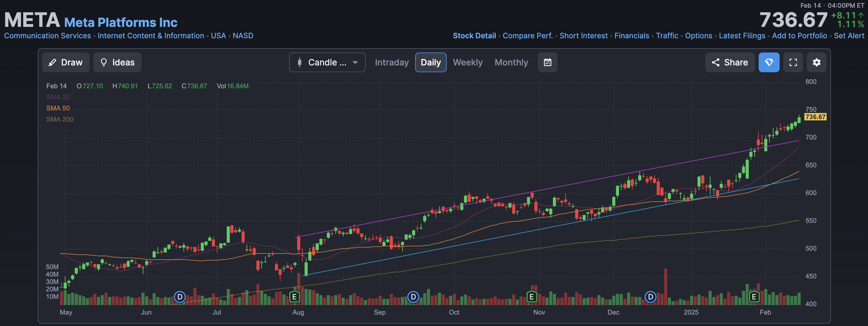Click the earnings marker in August
This screenshot has width=868, height=326.
click(x=294, y=297)
